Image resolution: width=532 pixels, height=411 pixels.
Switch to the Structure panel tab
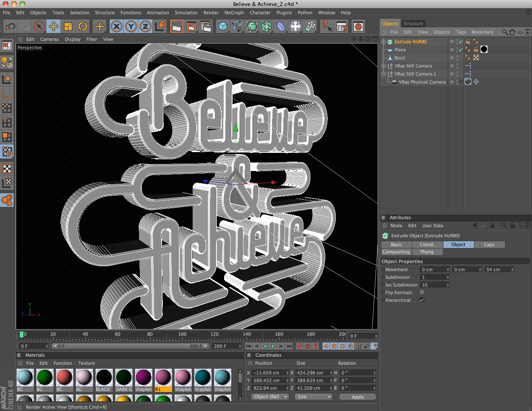[x=413, y=23]
